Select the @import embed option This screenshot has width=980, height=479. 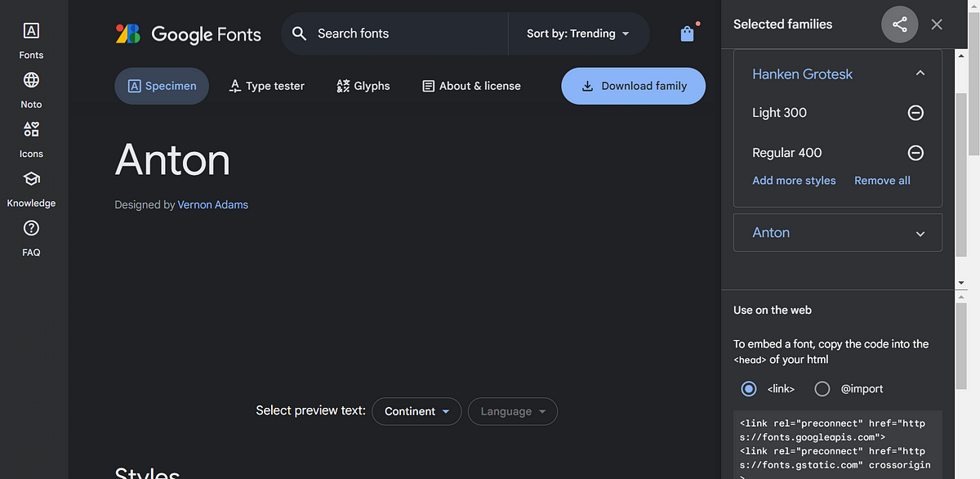point(822,389)
